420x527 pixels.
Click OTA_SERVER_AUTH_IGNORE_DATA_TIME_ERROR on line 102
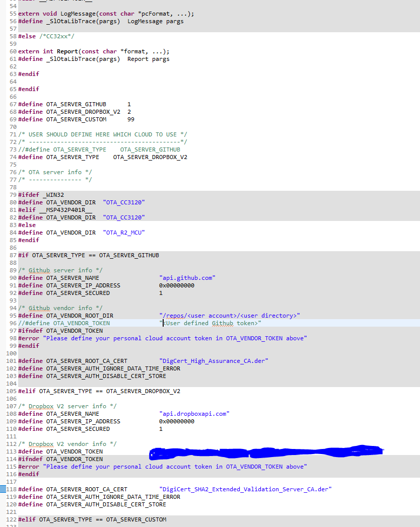pyautogui.click(x=113, y=368)
